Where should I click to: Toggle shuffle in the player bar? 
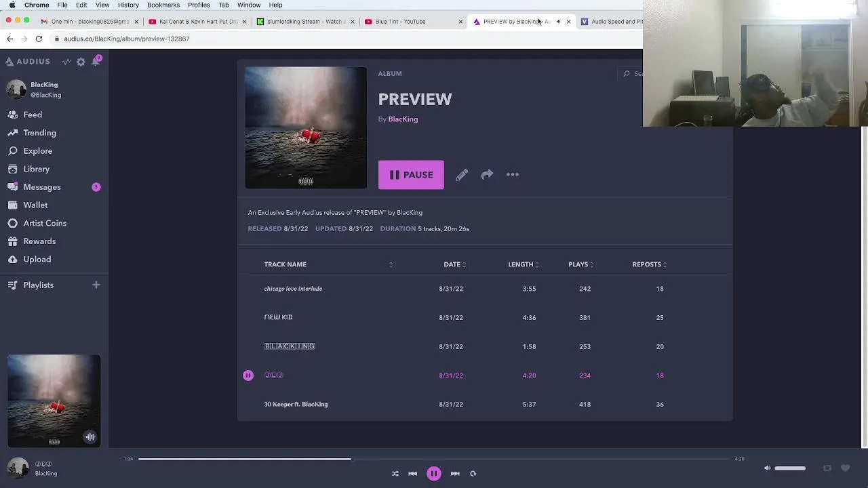(395, 474)
